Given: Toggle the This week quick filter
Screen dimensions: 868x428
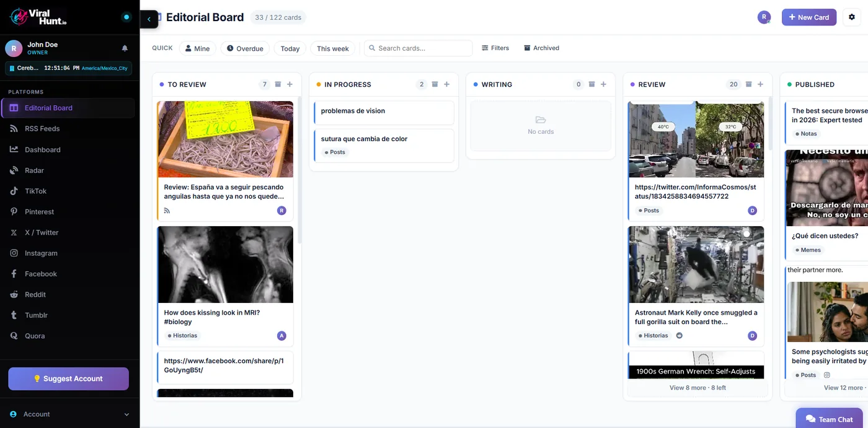Looking at the screenshot, I should (x=333, y=48).
